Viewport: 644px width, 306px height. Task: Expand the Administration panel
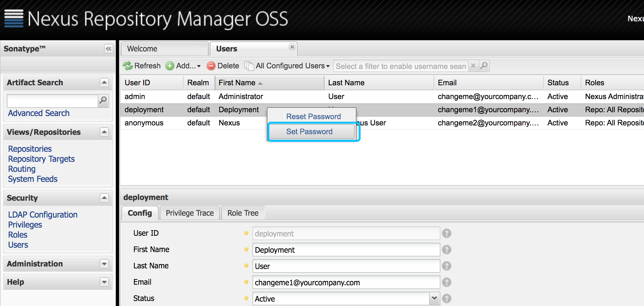point(104,264)
